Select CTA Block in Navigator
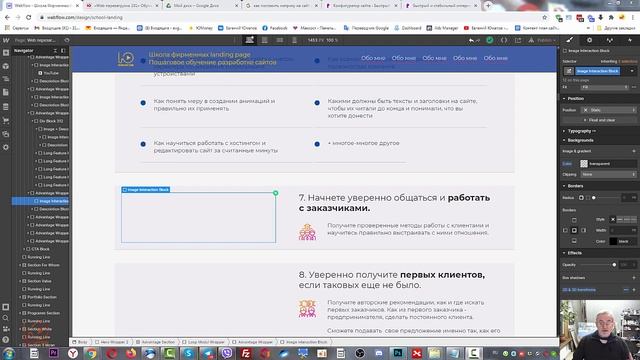 40,249
